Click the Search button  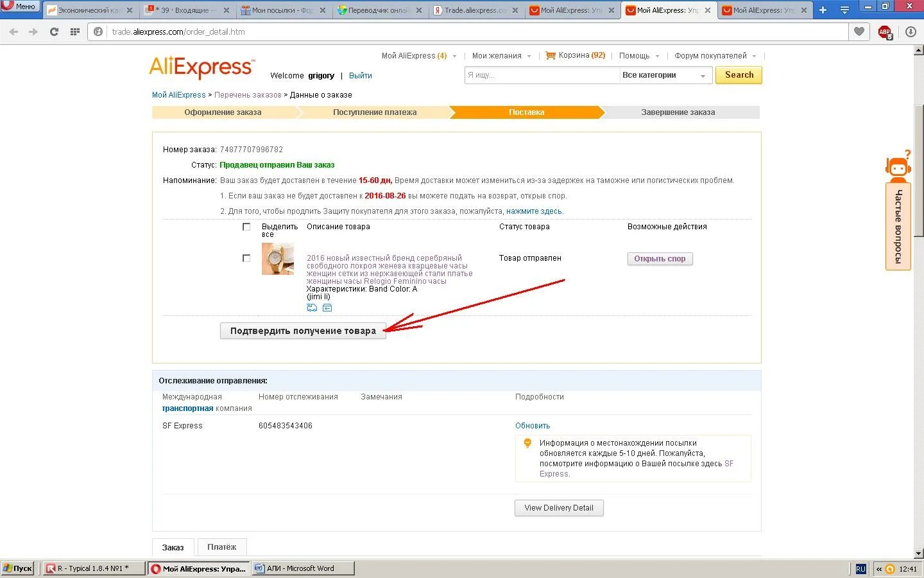pyautogui.click(x=739, y=75)
